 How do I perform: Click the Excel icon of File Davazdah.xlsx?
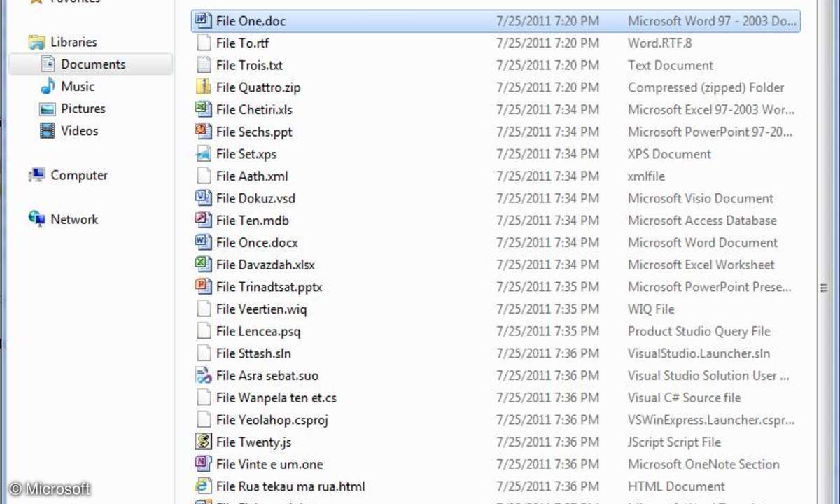click(203, 265)
